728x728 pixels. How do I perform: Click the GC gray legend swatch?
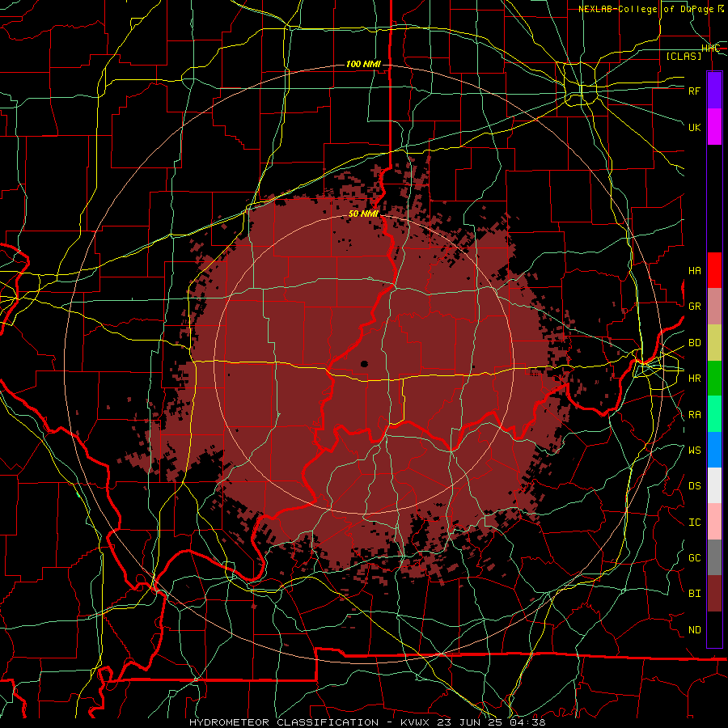click(714, 557)
